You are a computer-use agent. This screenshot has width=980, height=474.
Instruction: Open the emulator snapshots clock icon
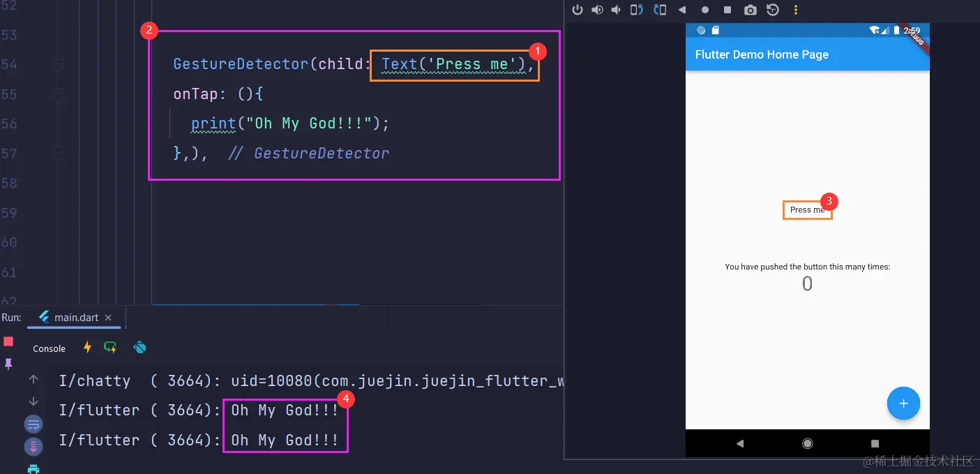772,10
